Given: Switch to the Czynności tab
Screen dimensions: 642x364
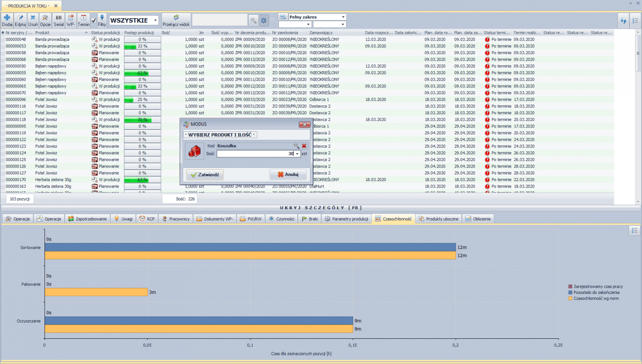Looking at the screenshot, I should tap(282, 219).
